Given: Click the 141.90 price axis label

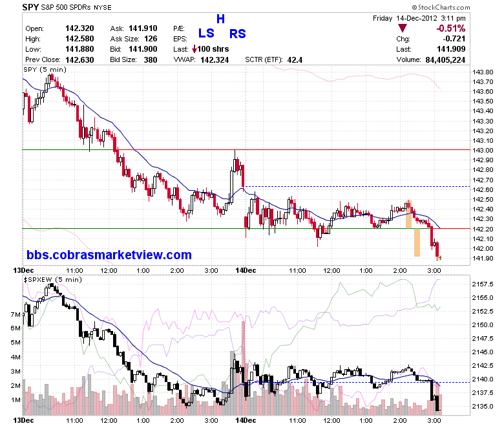Looking at the screenshot, I should click(x=483, y=258).
